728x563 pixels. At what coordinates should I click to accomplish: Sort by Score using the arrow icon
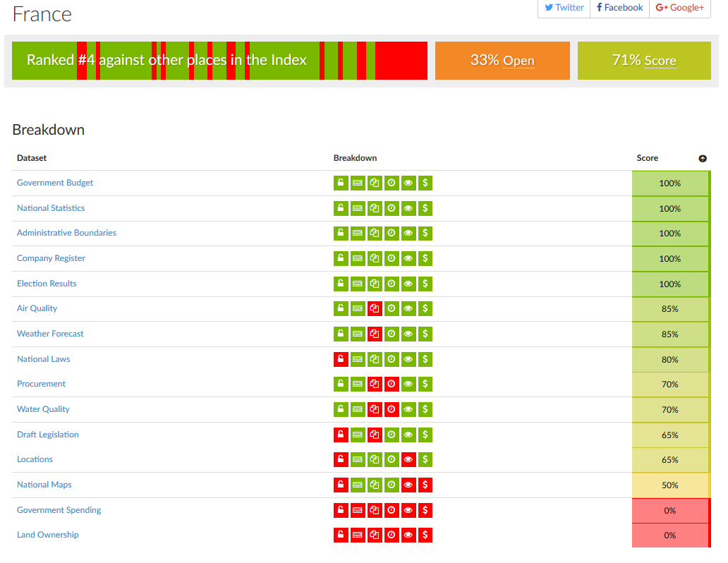tap(703, 159)
